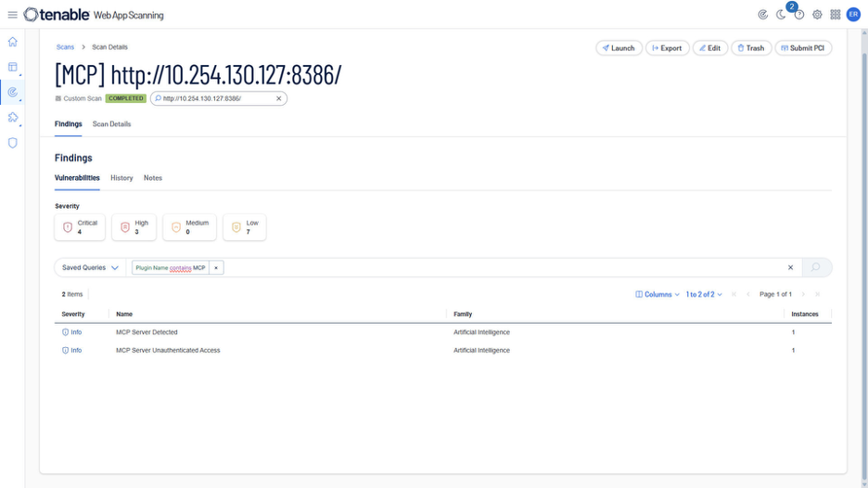Click the Export button
The height and width of the screenshot is (488, 868).
[x=667, y=48]
